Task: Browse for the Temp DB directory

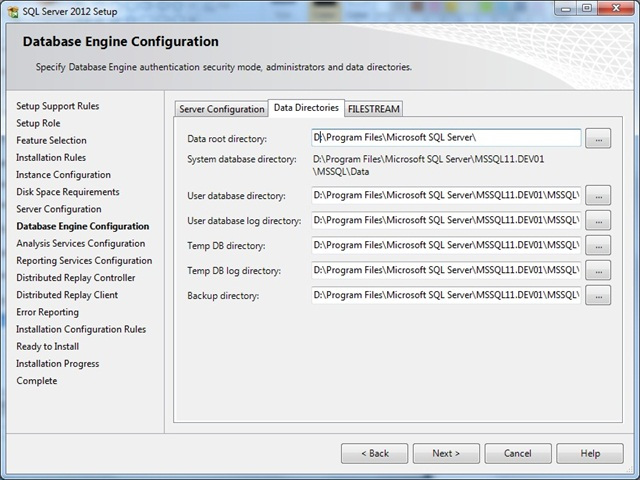Action: (x=598, y=245)
